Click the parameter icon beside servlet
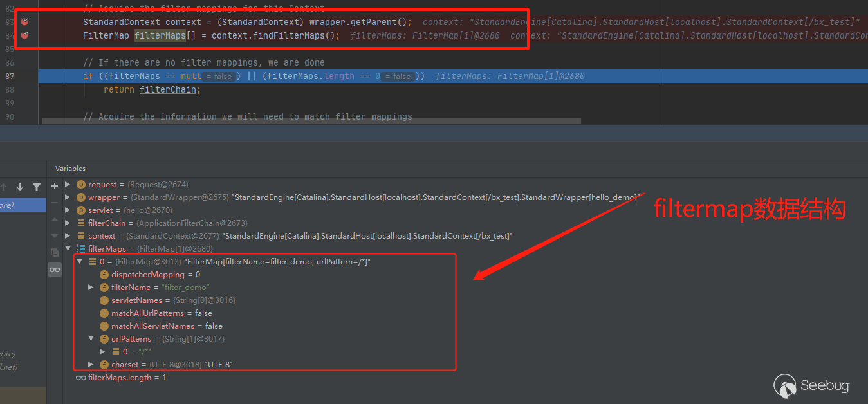The height and width of the screenshot is (404, 868). coord(81,210)
